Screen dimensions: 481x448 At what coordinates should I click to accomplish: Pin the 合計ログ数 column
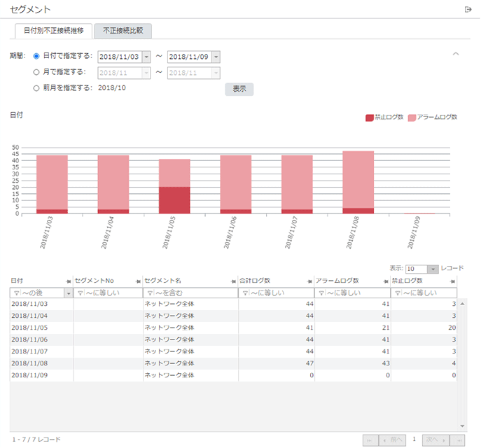click(x=310, y=281)
